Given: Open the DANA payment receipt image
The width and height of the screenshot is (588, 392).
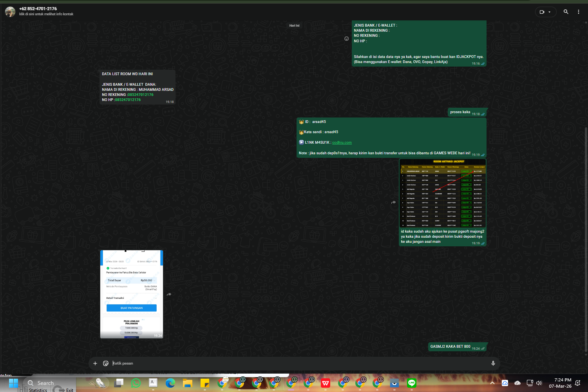Looking at the screenshot, I should pyautogui.click(x=132, y=294).
